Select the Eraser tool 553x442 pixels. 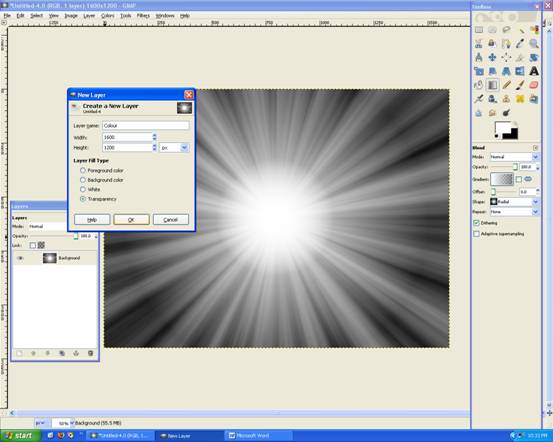point(534,85)
